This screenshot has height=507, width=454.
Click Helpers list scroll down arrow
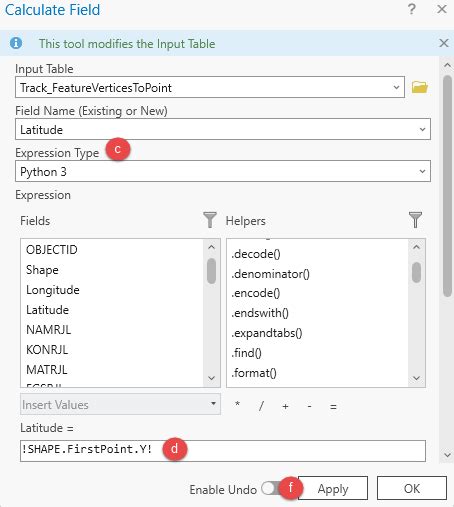click(416, 378)
